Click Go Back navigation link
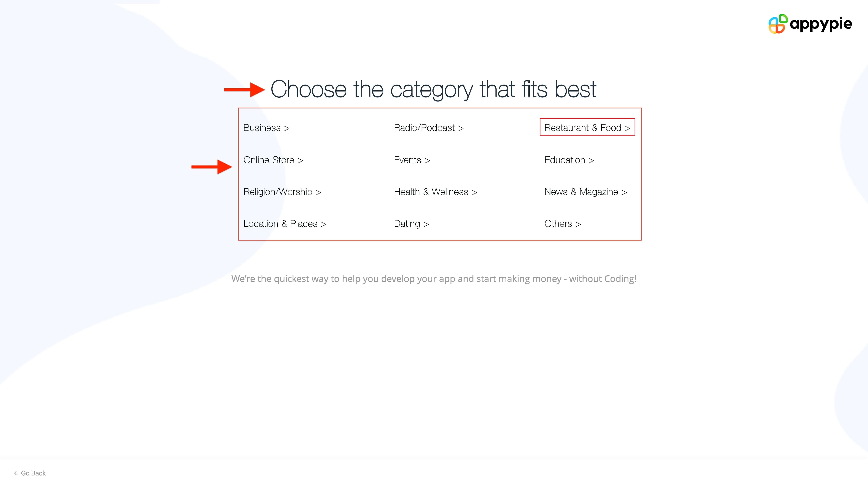 coord(30,473)
